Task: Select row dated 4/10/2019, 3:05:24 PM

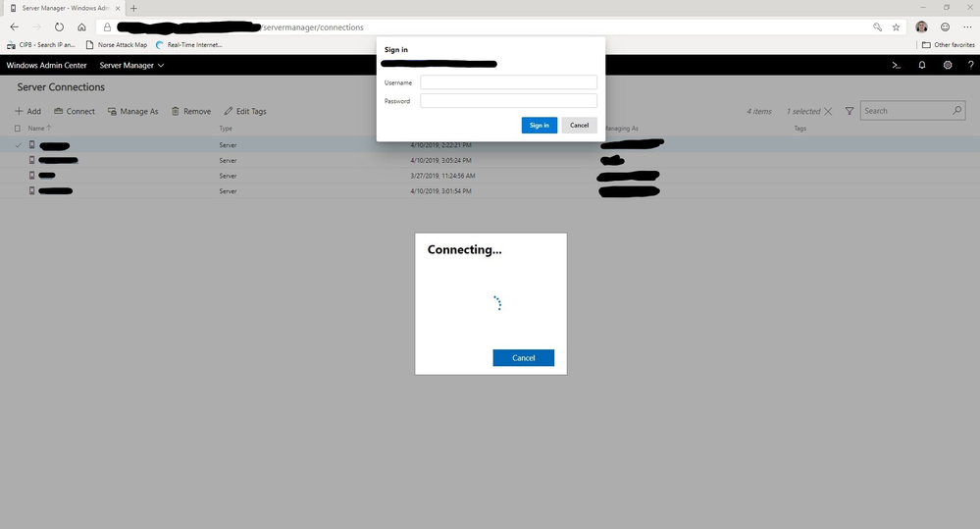Action: [x=490, y=160]
